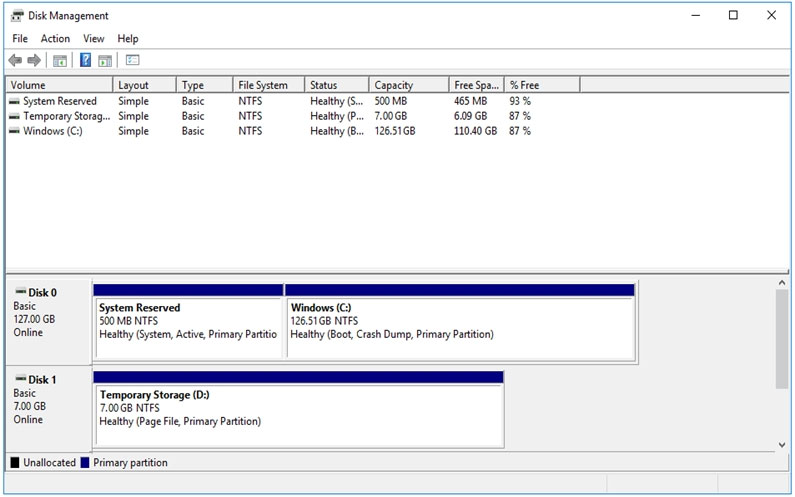Open the File menu
The height and width of the screenshot is (497, 795).
pos(20,38)
